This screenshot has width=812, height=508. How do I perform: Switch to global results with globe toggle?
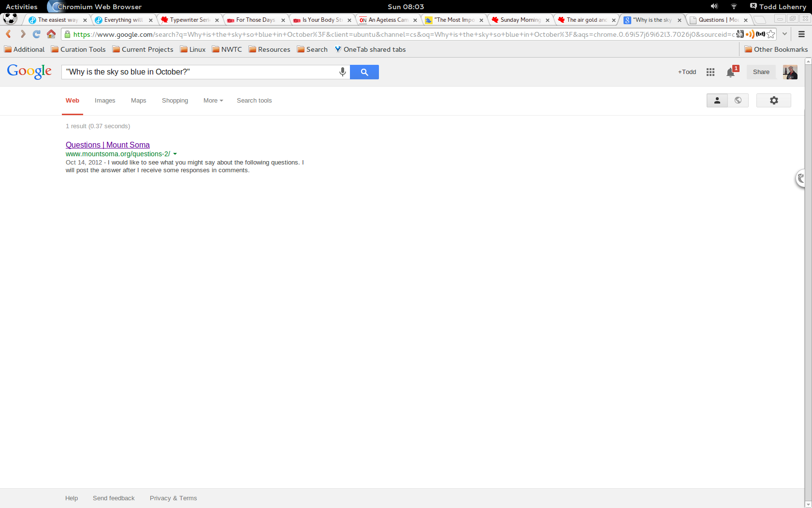point(738,100)
